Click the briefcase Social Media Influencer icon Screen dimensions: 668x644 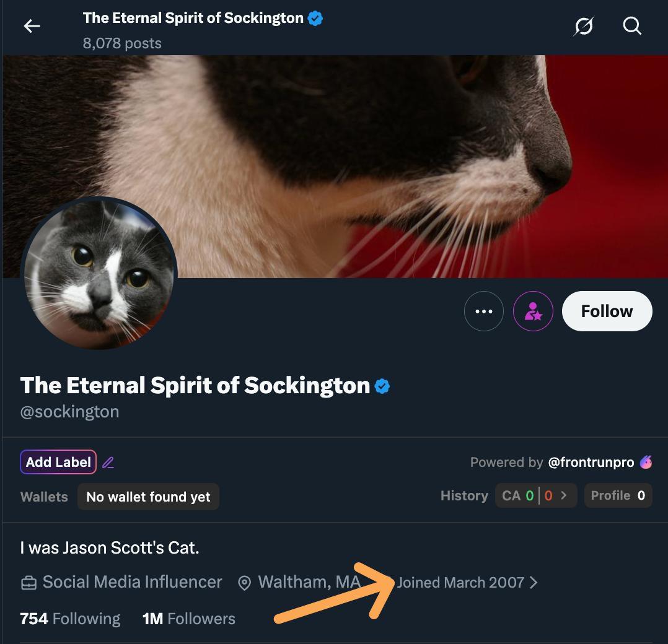[29, 583]
